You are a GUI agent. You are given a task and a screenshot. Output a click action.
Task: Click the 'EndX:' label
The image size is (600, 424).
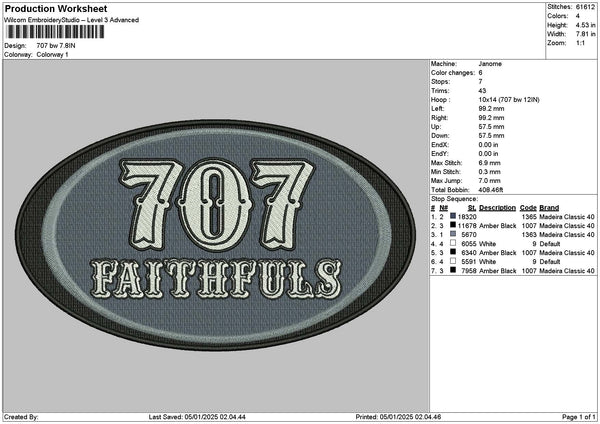439,145
